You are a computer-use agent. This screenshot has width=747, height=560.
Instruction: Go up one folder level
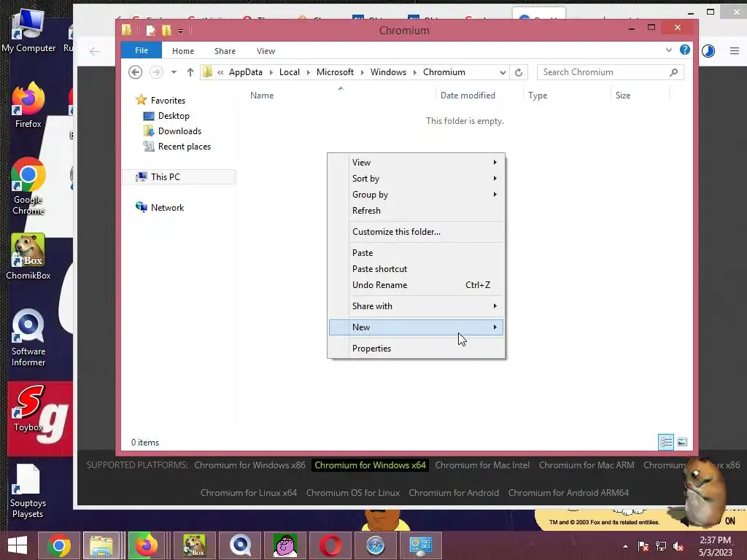190,72
